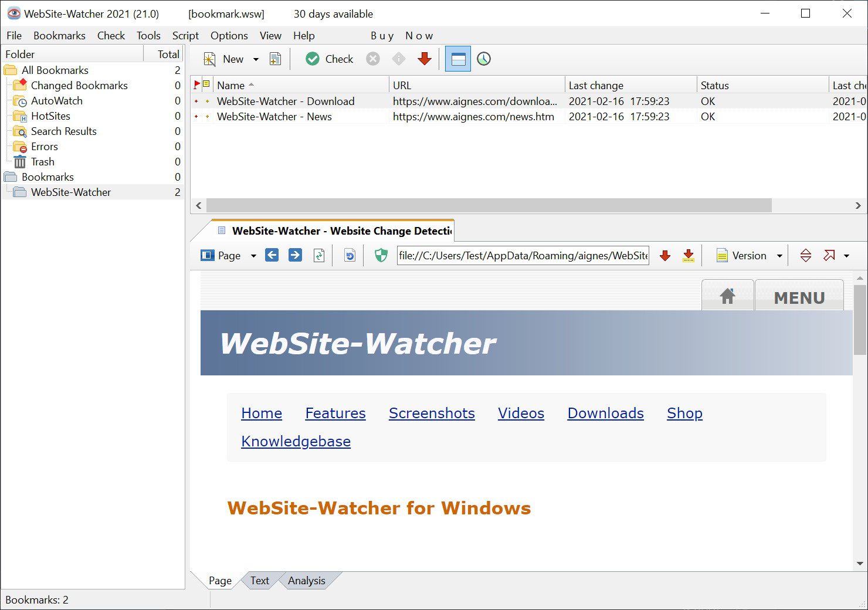This screenshot has height=610, width=868.
Task: Click the yellow note column header
Action: pyautogui.click(x=206, y=84)
